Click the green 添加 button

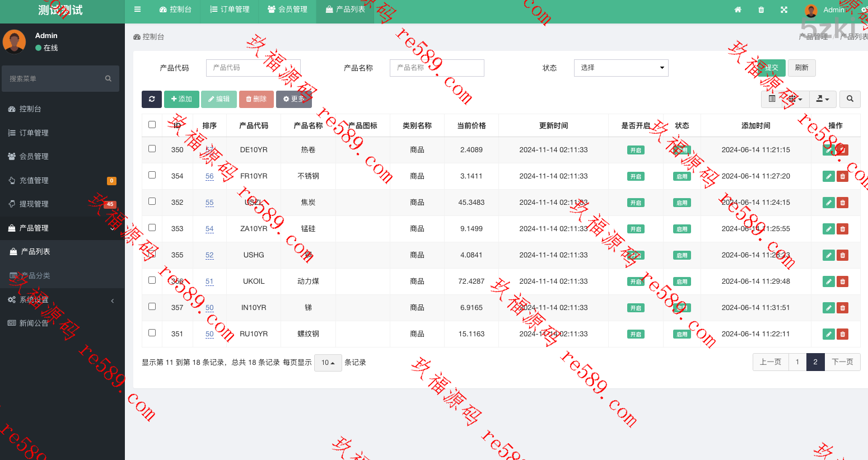(x=181, y=99)
